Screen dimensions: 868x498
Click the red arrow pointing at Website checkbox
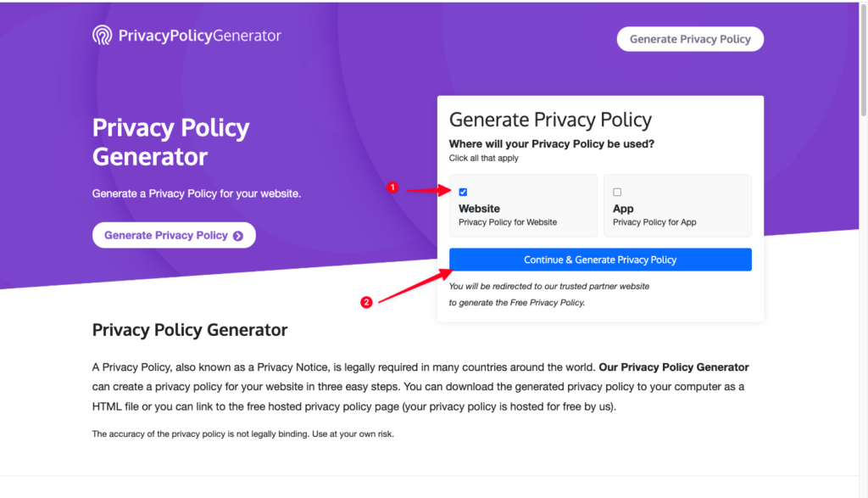(x=428, y=190)
